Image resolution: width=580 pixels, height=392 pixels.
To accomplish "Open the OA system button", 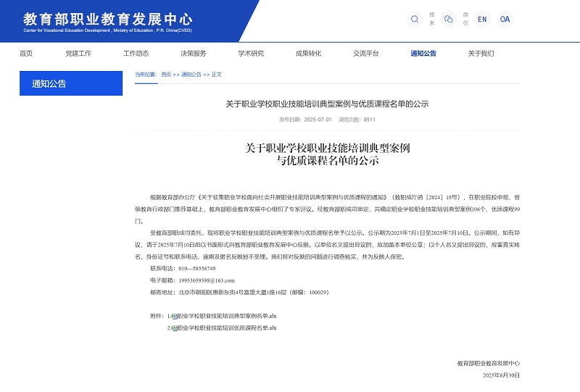I will coord(505,20).
